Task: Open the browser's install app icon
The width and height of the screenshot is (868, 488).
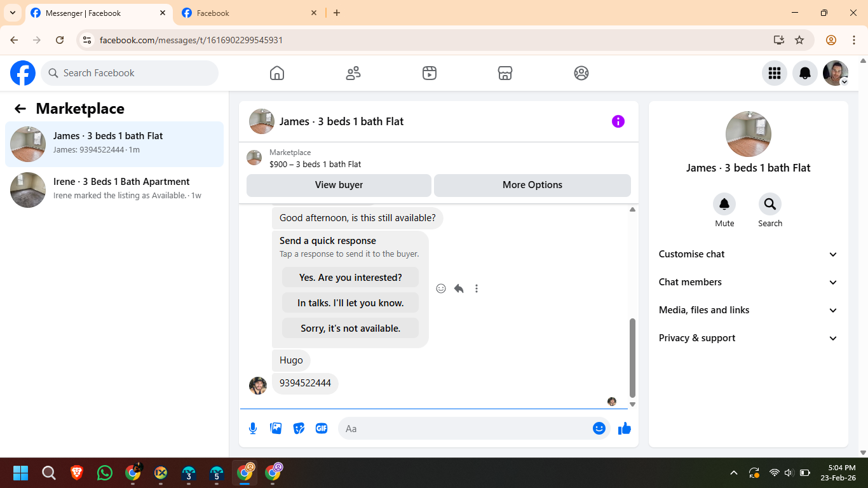Action: [779, 40]
